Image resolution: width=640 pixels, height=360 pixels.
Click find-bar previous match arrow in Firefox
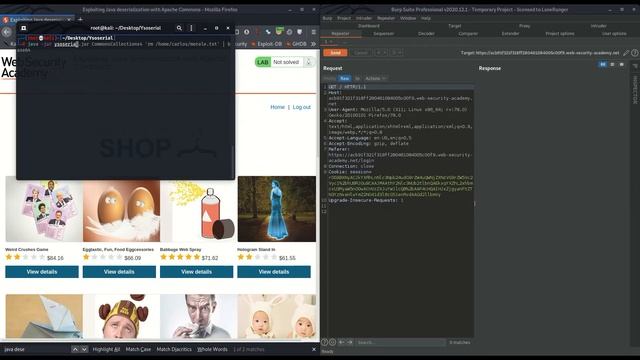coord(75,349)
